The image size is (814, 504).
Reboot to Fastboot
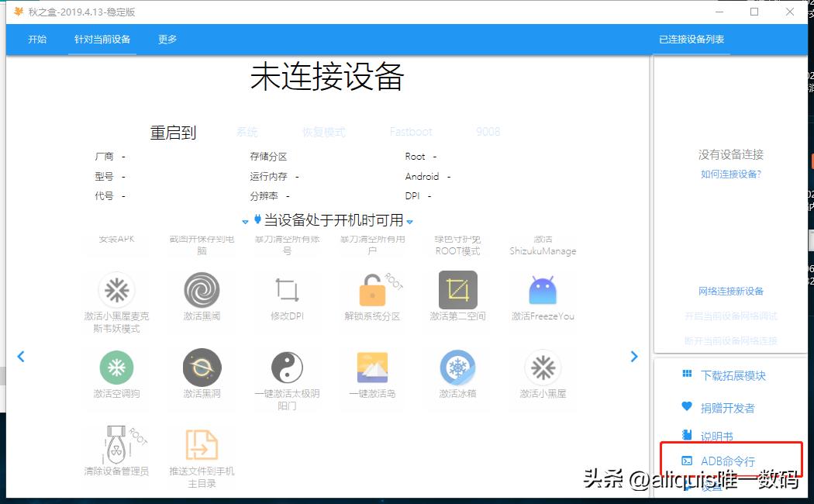coord(411,133)
